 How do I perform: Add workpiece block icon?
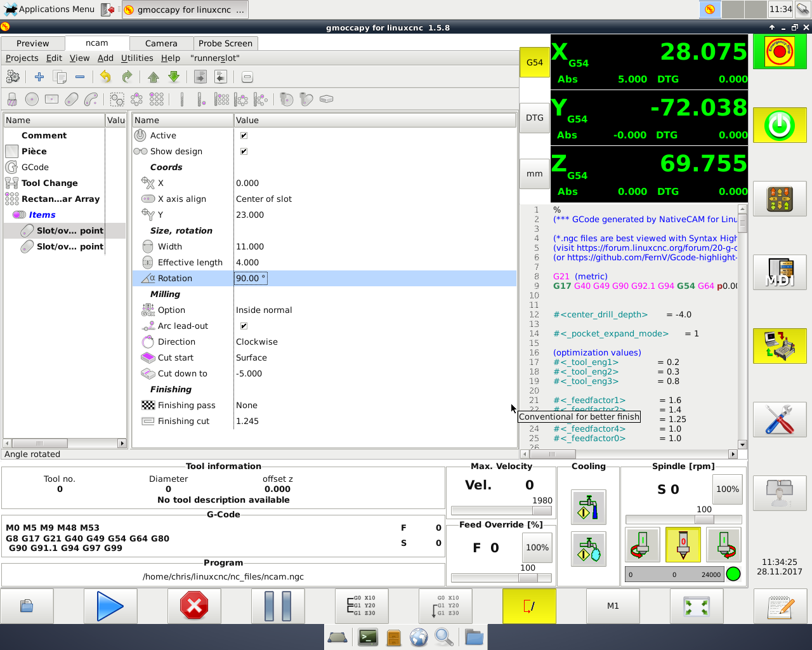tap(327, 99)
